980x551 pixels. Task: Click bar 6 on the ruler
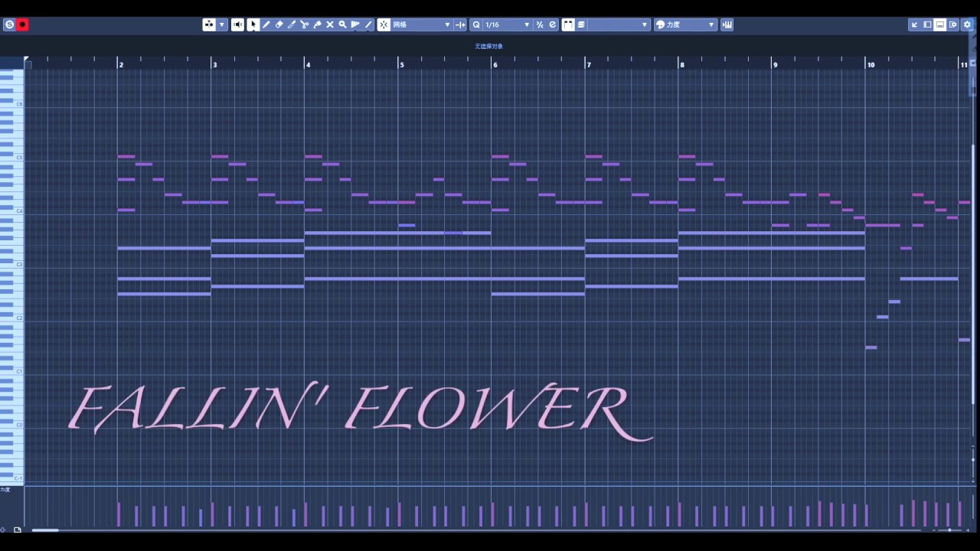(495, 64)
